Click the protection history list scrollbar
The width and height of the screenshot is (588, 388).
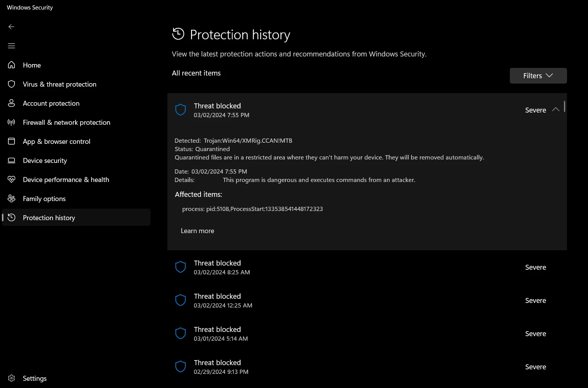coord(564,106)
